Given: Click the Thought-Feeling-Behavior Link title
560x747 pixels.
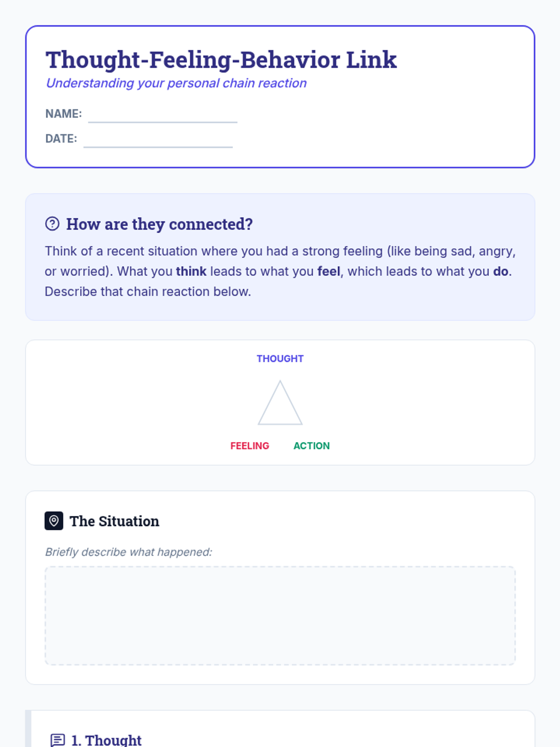Looking at the screenshot, I should coord(221,60).
